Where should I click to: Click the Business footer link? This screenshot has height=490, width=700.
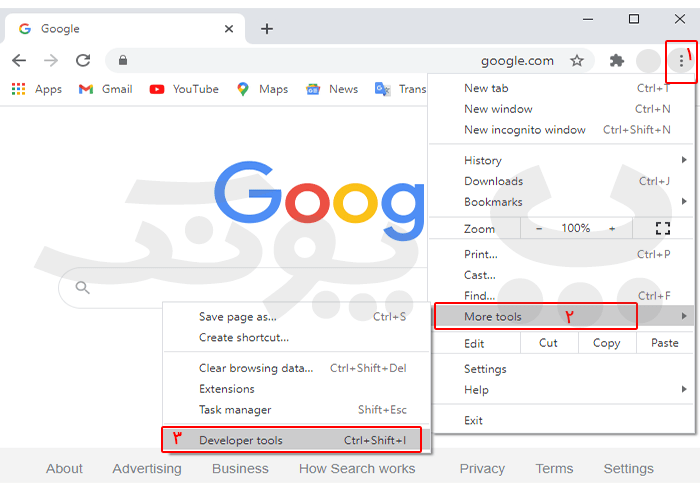240,469
